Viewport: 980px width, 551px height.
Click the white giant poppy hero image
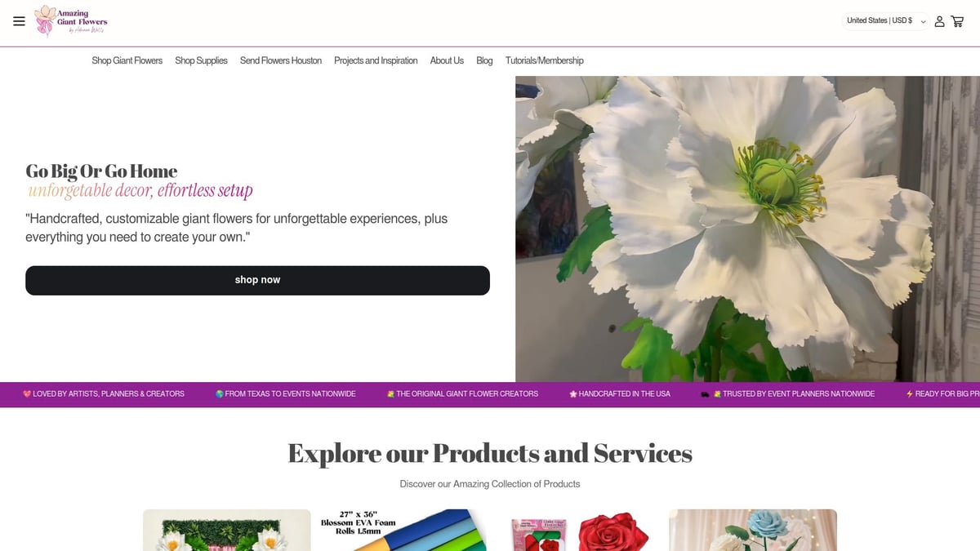747,229
